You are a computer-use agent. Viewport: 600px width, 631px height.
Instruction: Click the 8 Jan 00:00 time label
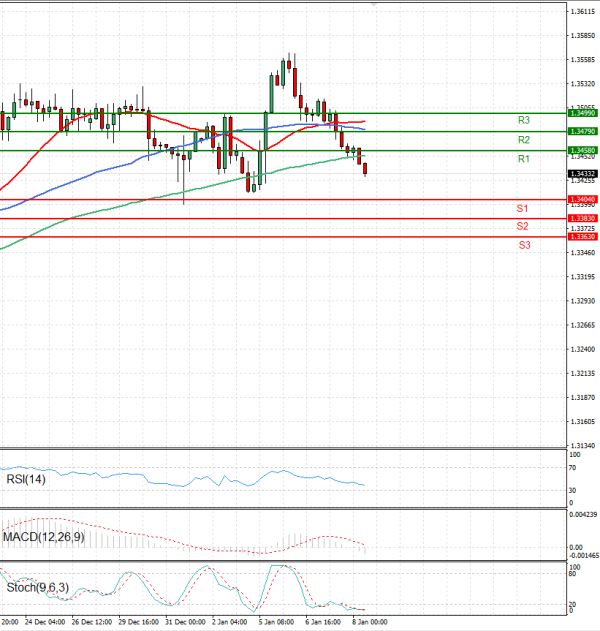tap(370, 622)
